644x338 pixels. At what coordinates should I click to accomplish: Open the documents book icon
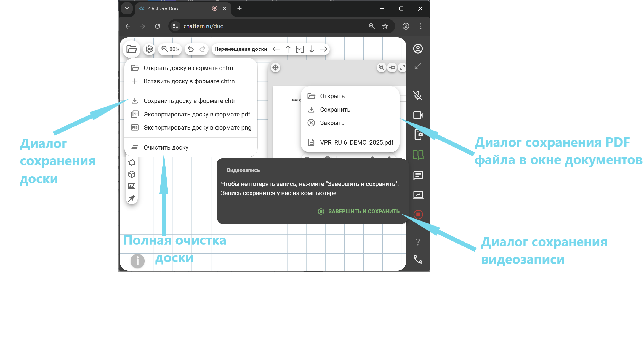click(x=418, y=155)
